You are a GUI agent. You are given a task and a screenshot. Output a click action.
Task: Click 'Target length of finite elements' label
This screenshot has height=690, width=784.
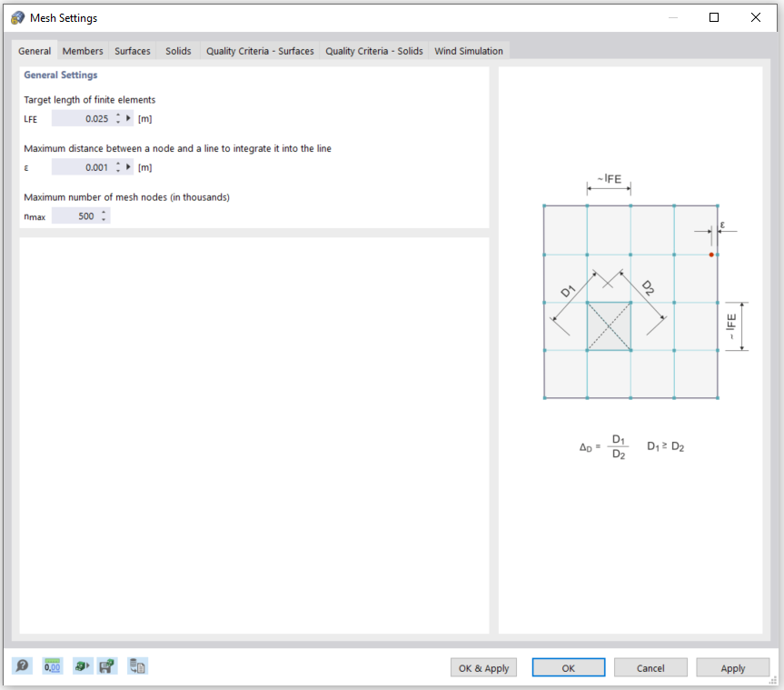[90, 100]
